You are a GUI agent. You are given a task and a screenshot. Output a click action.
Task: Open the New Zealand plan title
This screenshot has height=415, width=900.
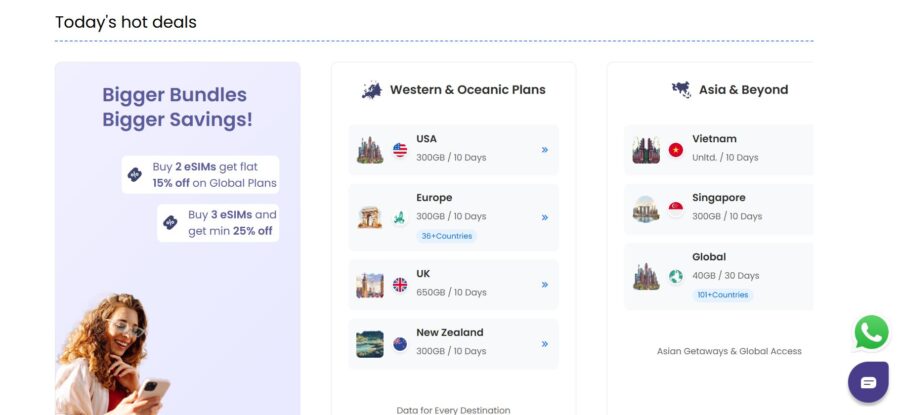pyautogui.click(x=450, y=332)
